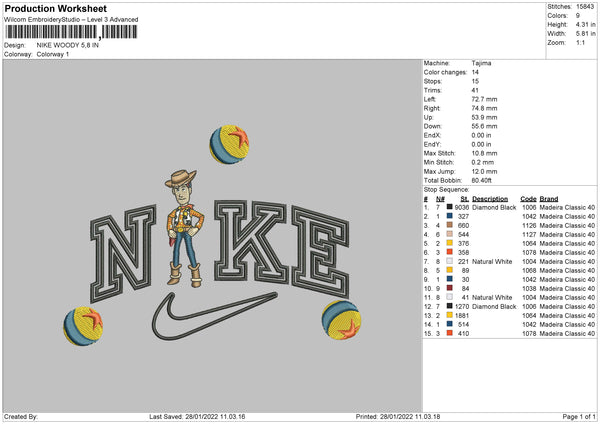Click the Down value 55.6 mm

tap(484, 126)
